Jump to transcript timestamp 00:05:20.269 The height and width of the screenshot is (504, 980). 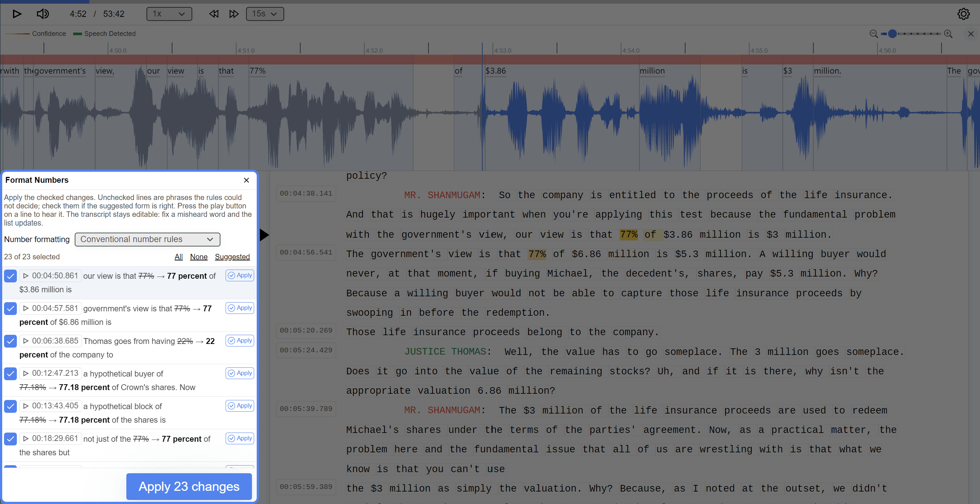tap(306, 330)
